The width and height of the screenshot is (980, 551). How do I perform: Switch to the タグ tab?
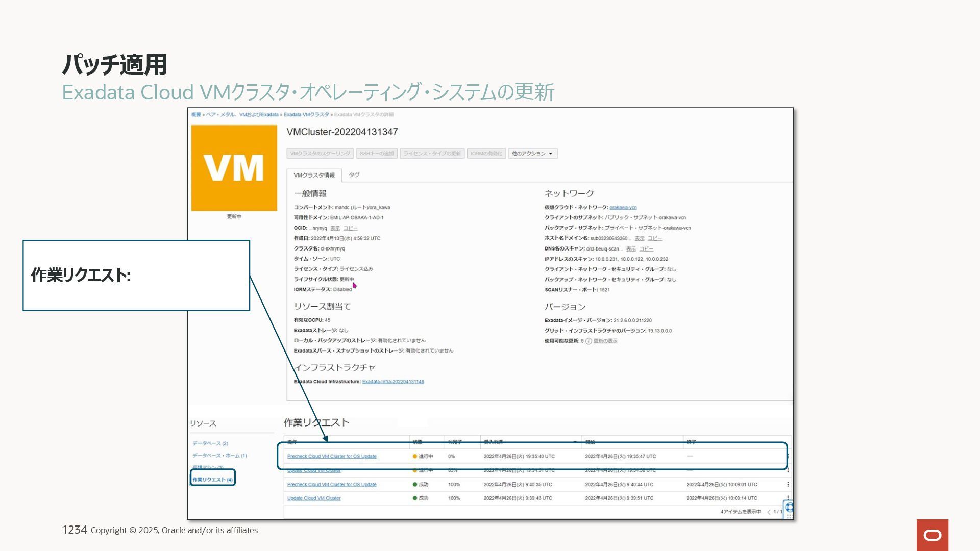click(354, 175)
